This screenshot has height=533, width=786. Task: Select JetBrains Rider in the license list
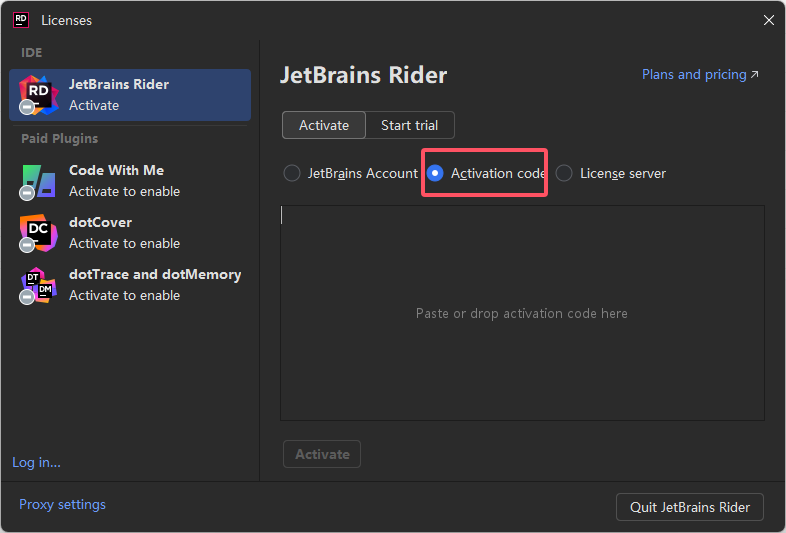point(130,95)
